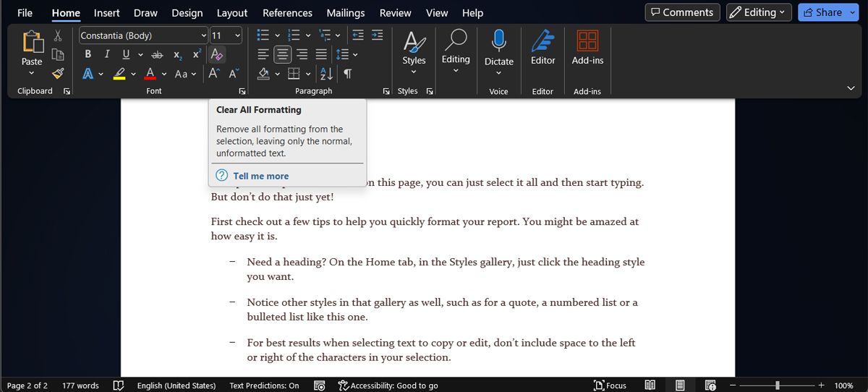Sort the selection with the A-Z icon
This screenshot has height=392, width=868.
(x=326, y=74)
